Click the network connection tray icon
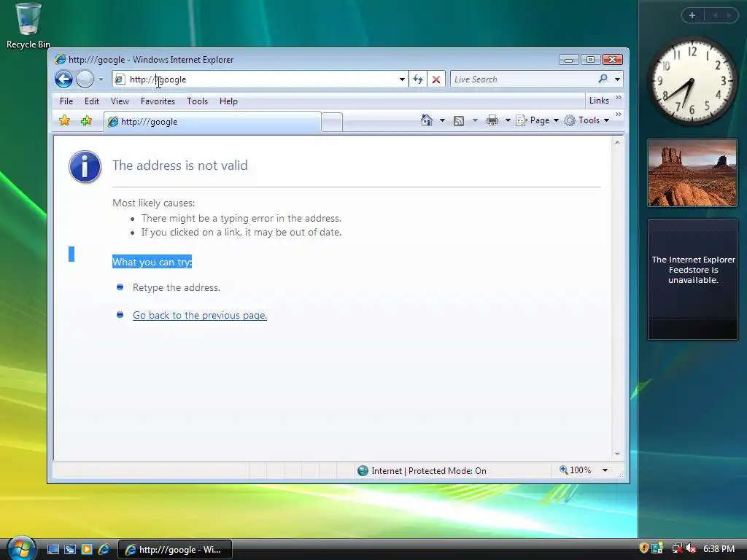The image size is (747, 560). [678, 548]
